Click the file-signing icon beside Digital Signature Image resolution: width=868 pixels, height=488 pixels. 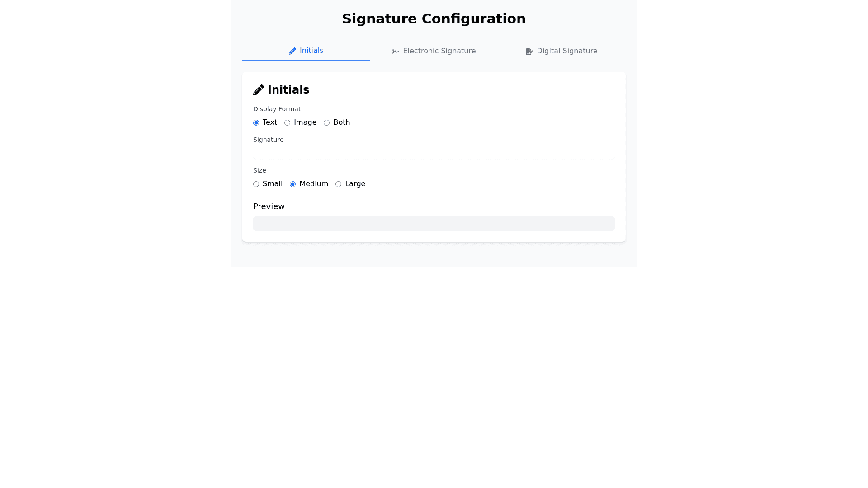click(529, 52)
